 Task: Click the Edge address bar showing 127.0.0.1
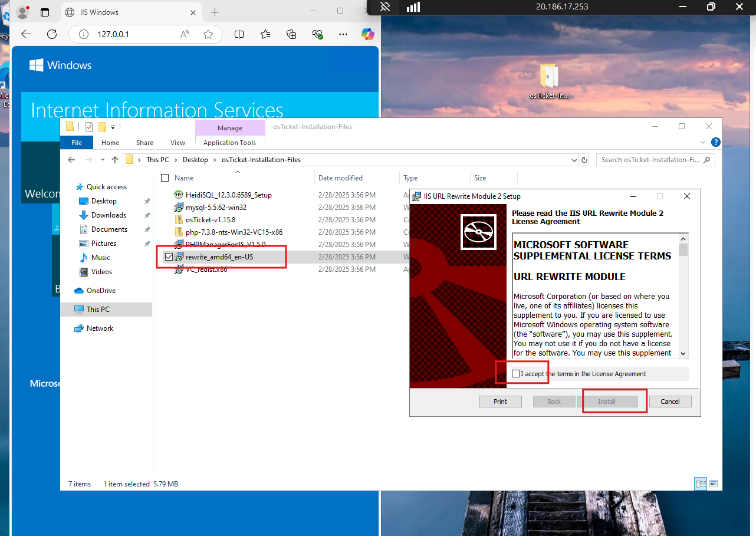(x=146, y=34)
